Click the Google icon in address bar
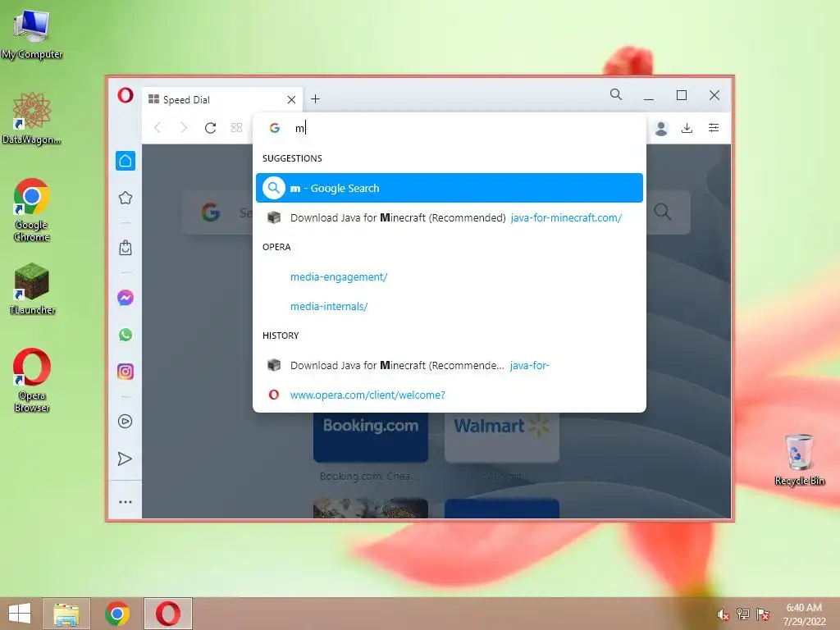This screenshot has width=840, height=630. (x=275, y=128)
